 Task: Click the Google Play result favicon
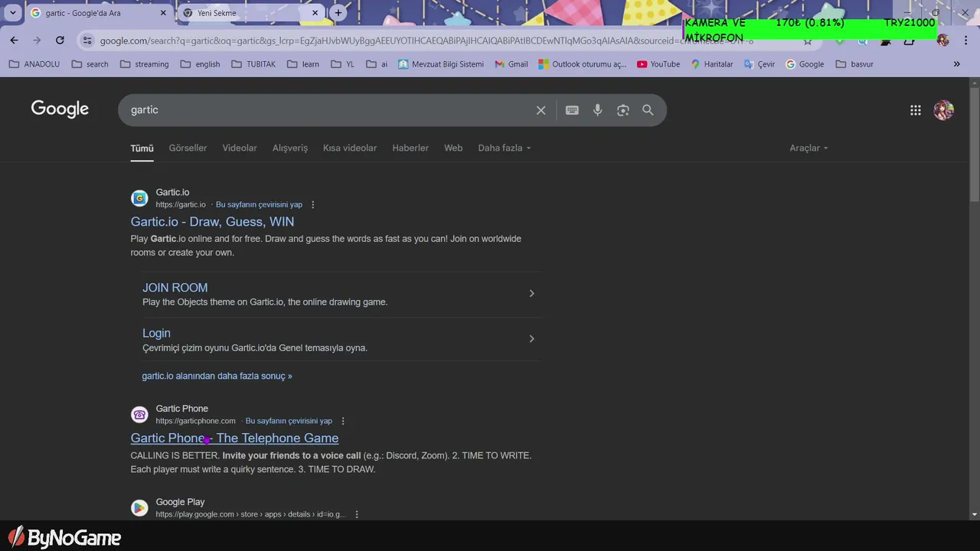tap(139, 508)
